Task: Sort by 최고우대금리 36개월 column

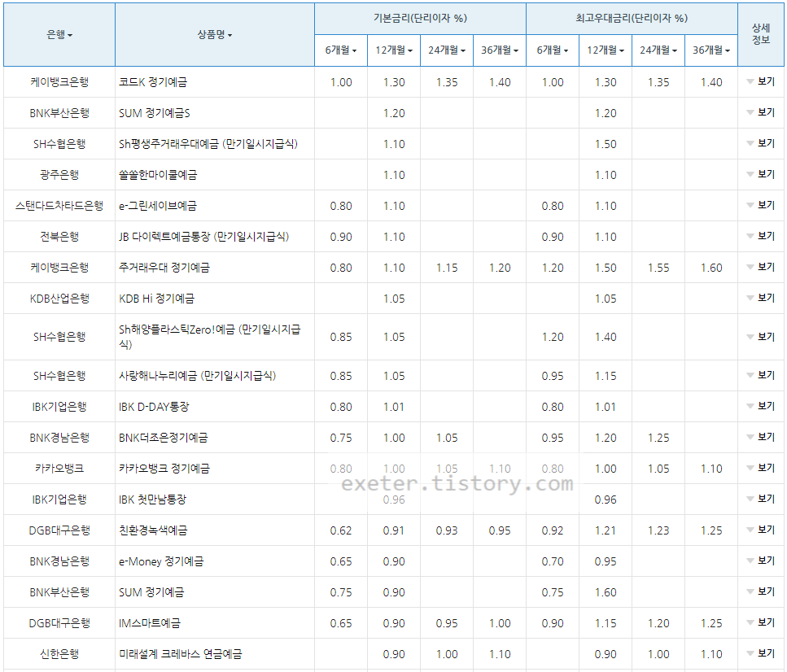Action: pyautogui.click(x=711, y=50)
